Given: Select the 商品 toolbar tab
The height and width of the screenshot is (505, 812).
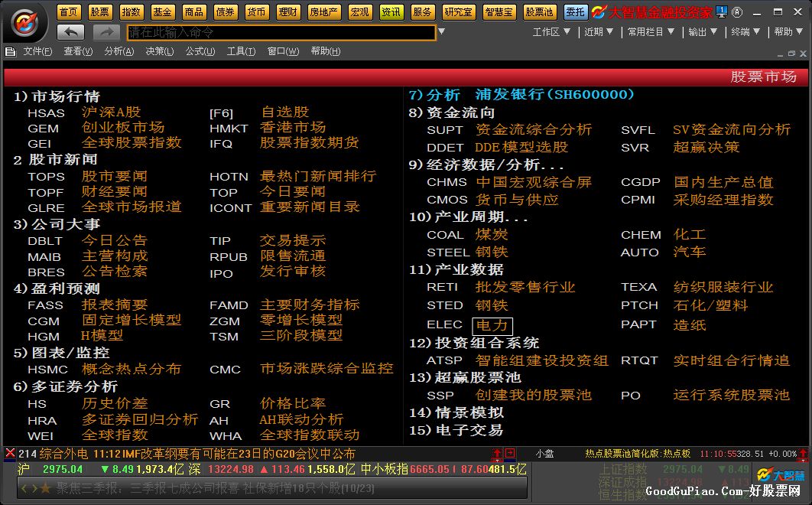Looking at the screenshot, I should 194,12.
